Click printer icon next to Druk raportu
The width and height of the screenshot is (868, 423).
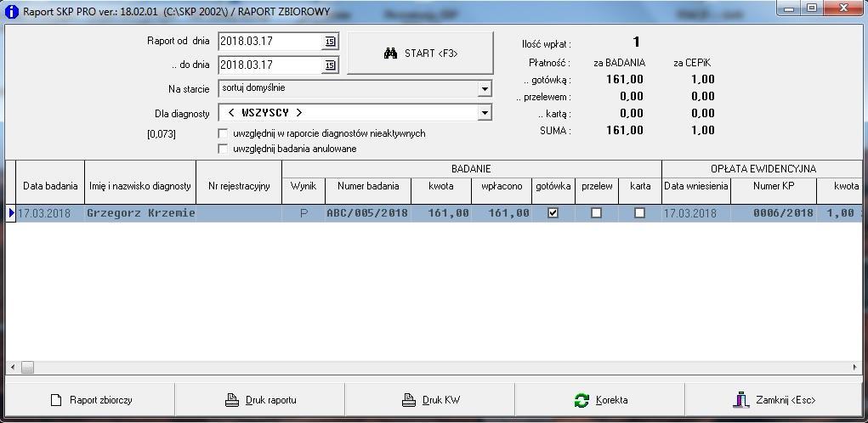[x=232, y=400]
